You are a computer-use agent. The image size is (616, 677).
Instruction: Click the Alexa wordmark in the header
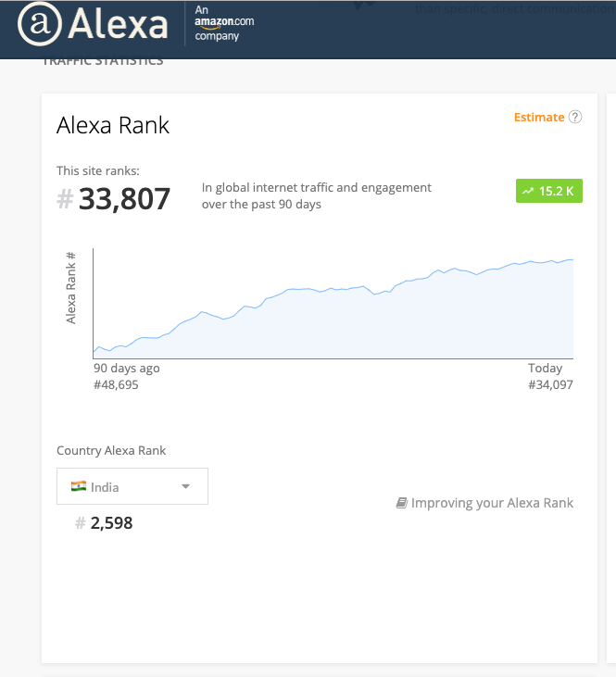click(118, 25)
